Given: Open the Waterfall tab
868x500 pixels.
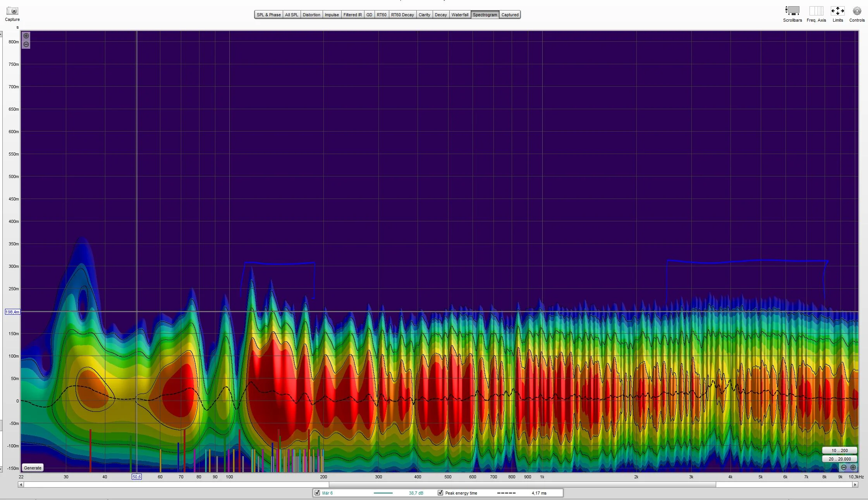Looking at the screenshot, I should tap(460, 15).
